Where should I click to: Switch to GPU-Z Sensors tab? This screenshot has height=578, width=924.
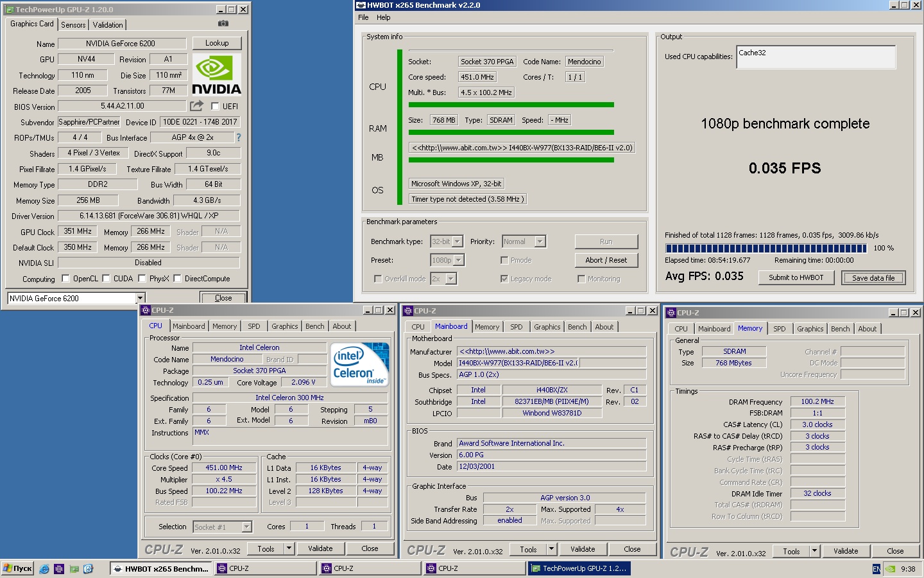tap(73, 24)
